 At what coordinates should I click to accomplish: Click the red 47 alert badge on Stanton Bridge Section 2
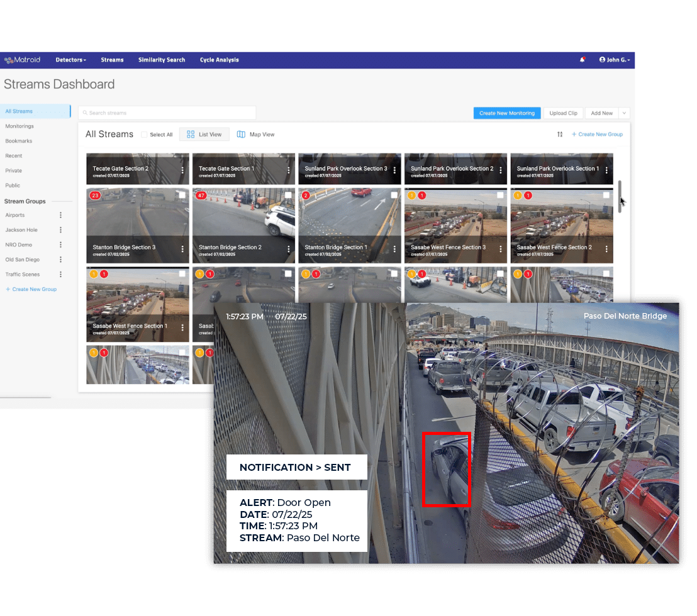(x=201, y=195)
